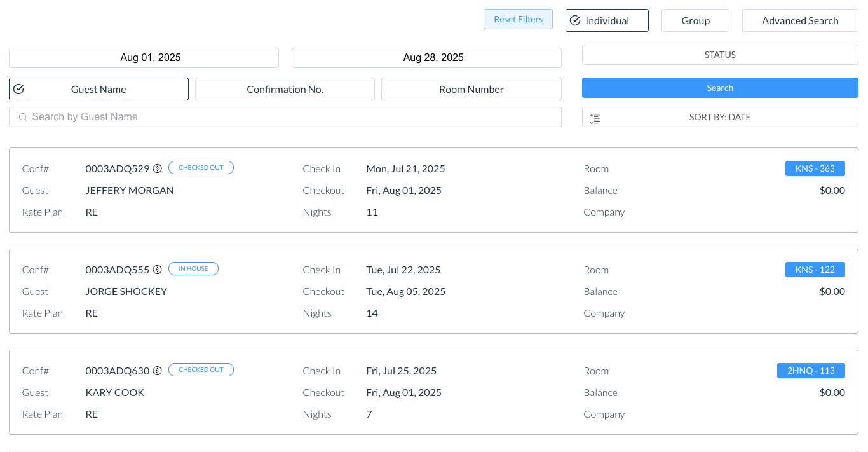
Task: Select Guest Name search mode
Action: [98, 89]
